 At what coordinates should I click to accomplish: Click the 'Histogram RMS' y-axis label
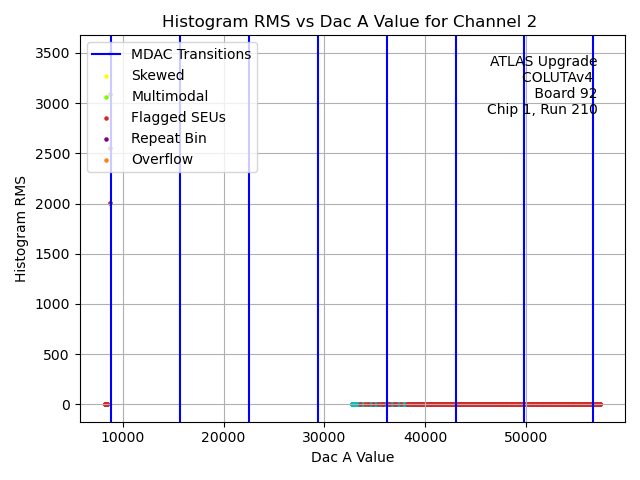pos(22,229)
